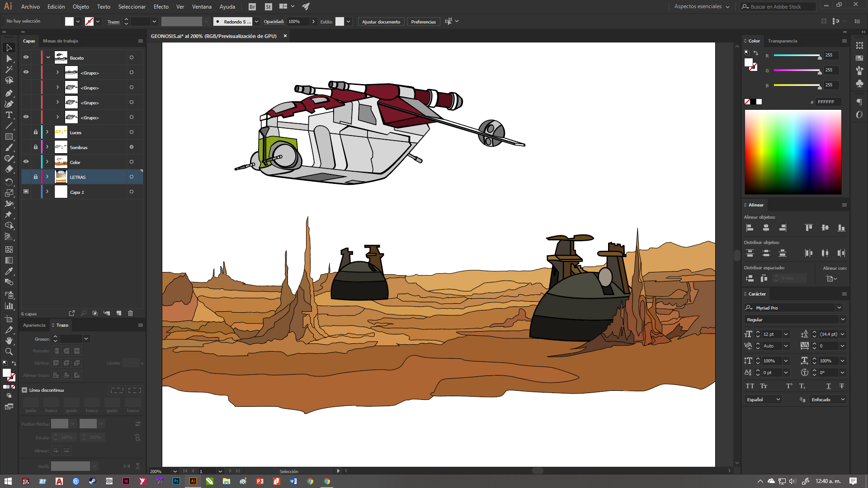The image size is (868, 488).
Task: Open Español language dropdown
Action: 763,399
